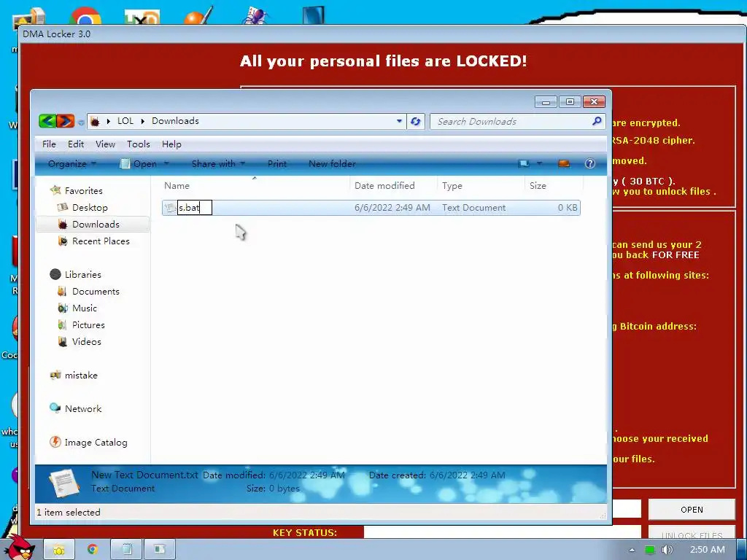Click the Change your view icon
This screenshot has height=560, width=747.
coord(524,164)
